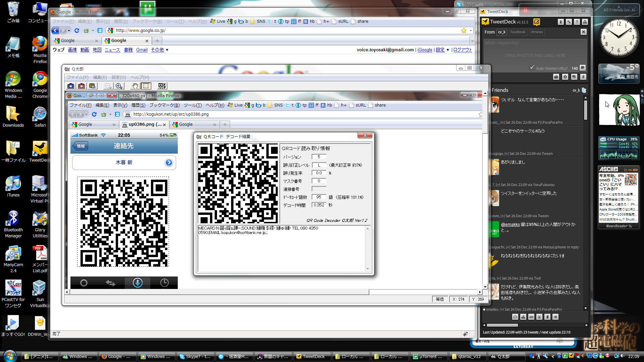
Task: Click the TweetDeck column move right arrow
Action: 555,317
